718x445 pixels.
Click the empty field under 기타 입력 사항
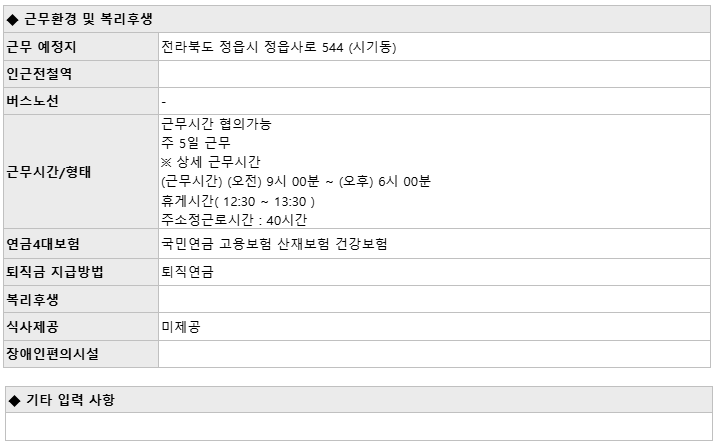(359, 427)
